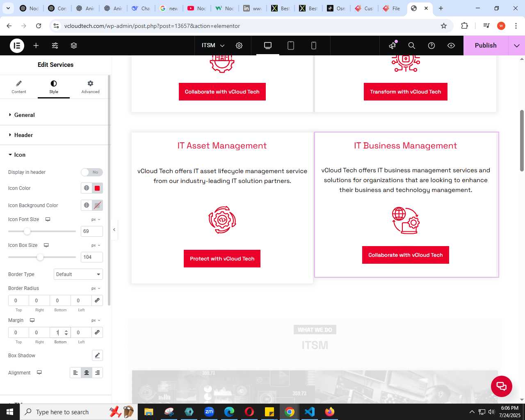Image resolution: width=525 pixels, height=420 pixels.
Task: Open Border Radius unit dropdown
Action: click(x=96, y=288)
